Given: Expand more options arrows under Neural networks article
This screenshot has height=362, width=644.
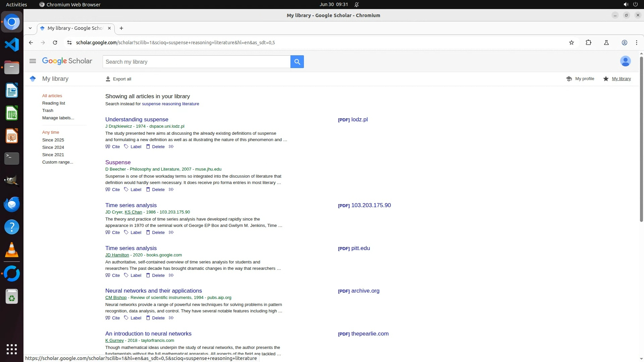Looking at the screenshot, I should tap(171, 318).
